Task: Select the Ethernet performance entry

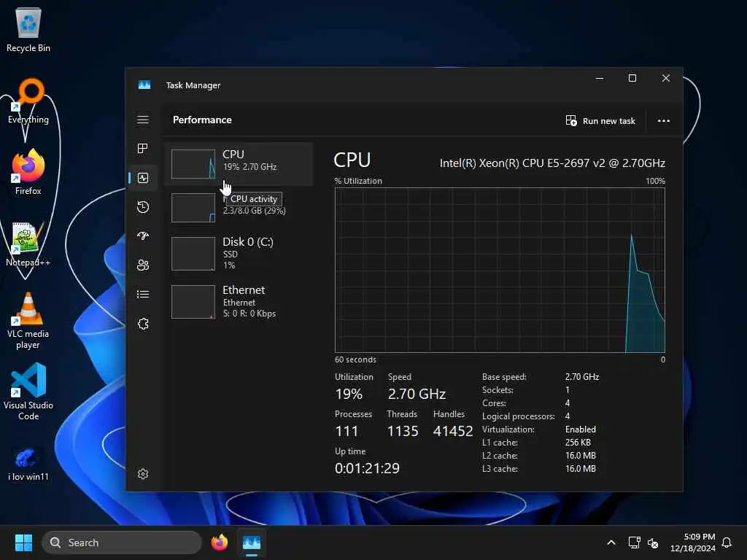Action: (x=239, y=301)
